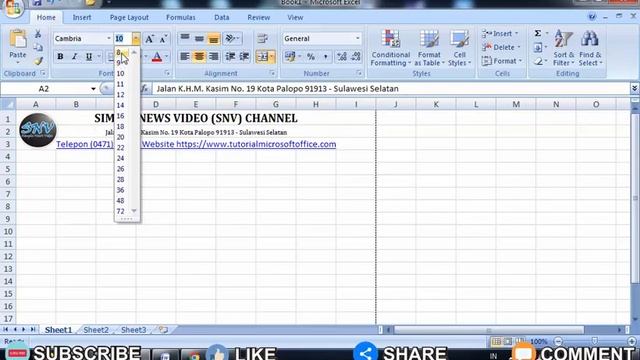Open Sort & Filter menu
Viewport: 640px width, 360px height.
coord(564,48)
